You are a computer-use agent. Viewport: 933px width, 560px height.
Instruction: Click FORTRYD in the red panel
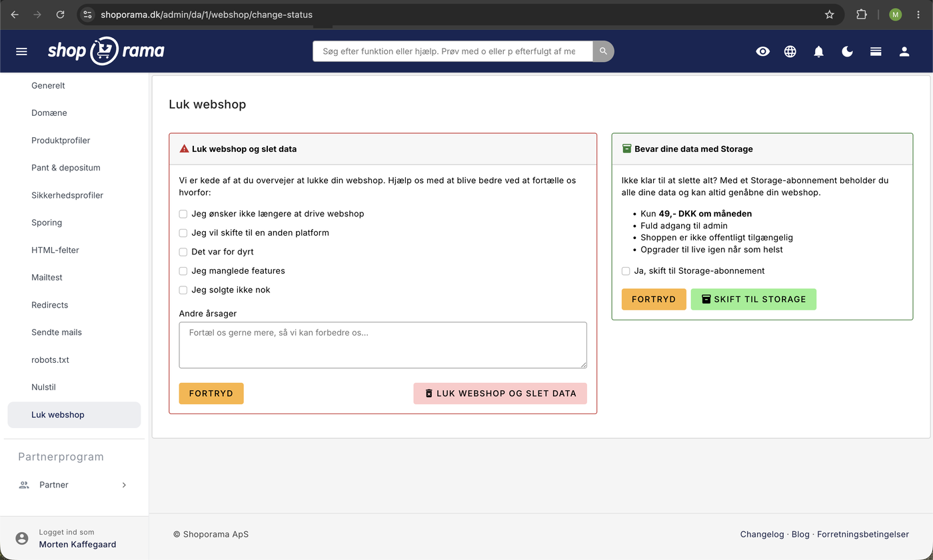211,394
